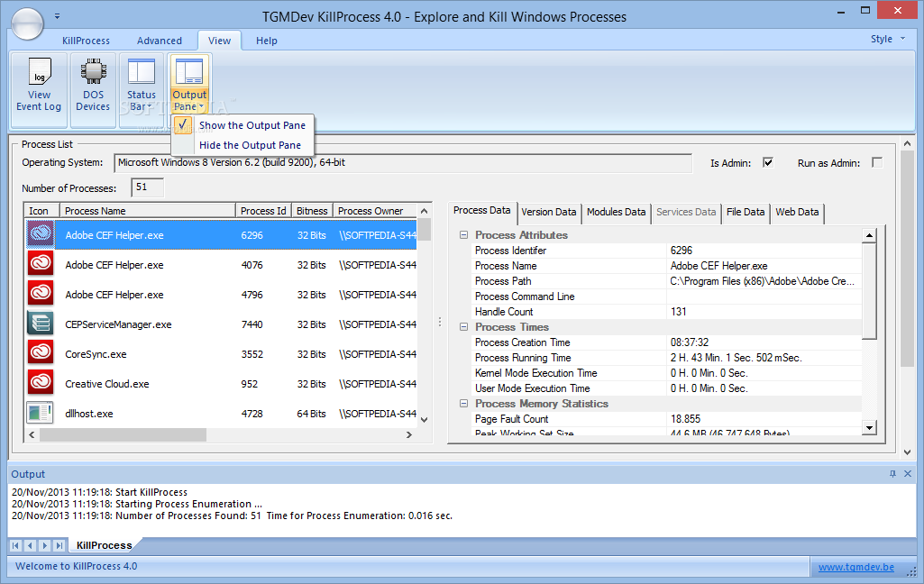The image size is (924, 584).
Task: Click the round application orb button
Action: pos(27,23)
